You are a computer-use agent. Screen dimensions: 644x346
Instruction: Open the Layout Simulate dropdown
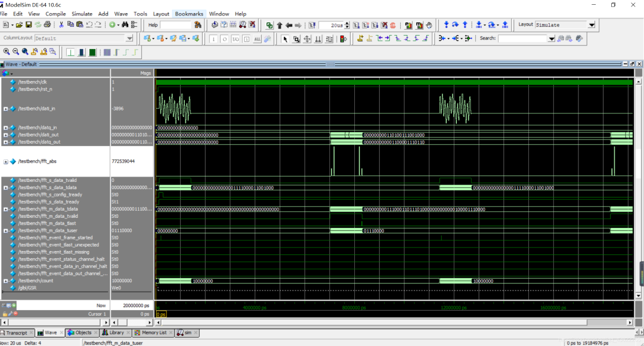[x=592, y=25]
